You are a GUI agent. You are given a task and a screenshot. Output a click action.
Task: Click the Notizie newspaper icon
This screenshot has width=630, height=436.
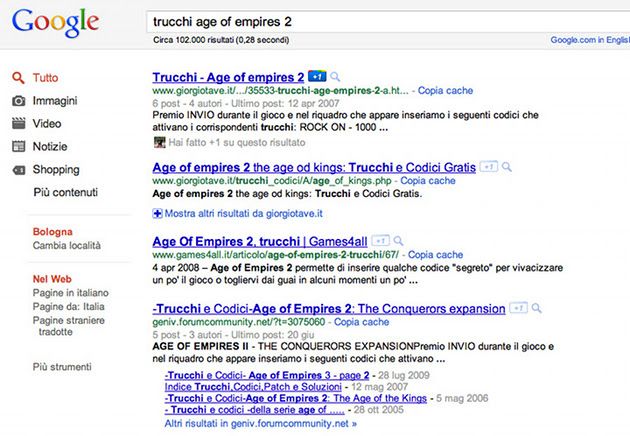point(18,146)
